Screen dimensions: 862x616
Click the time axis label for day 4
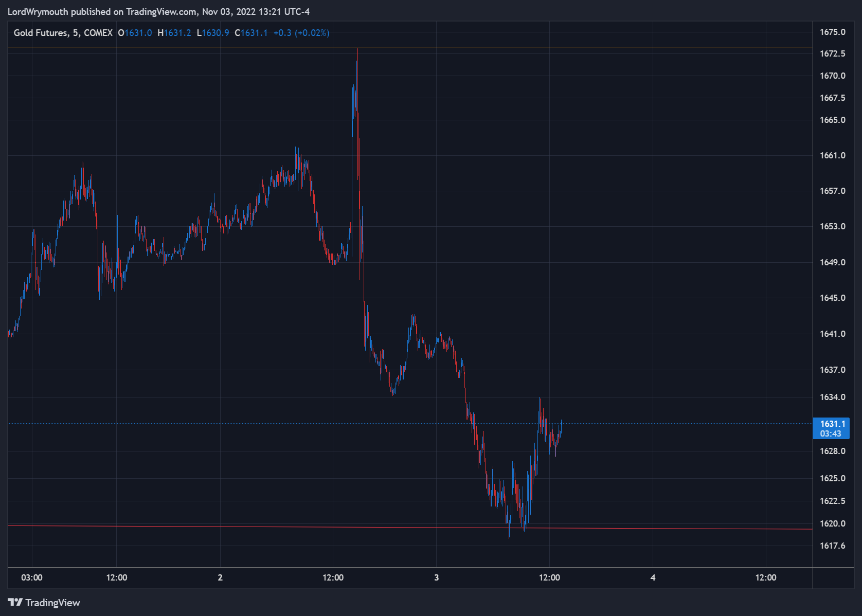[653, 577]
